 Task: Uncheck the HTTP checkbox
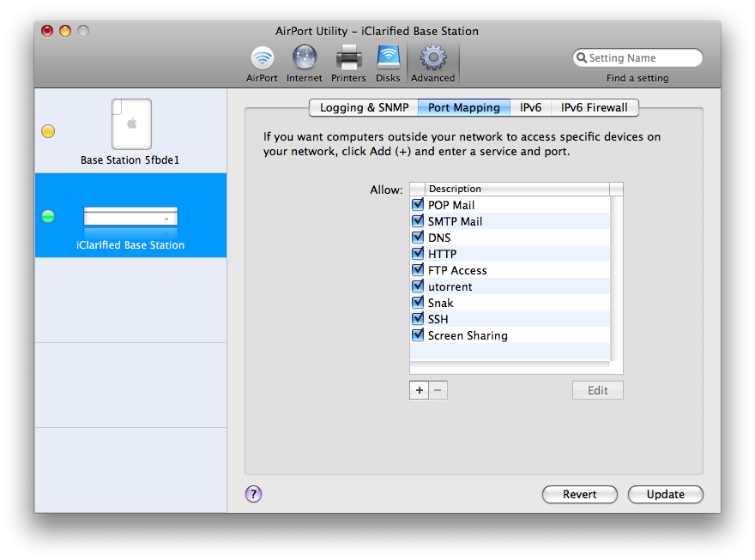tap(418, 254)
